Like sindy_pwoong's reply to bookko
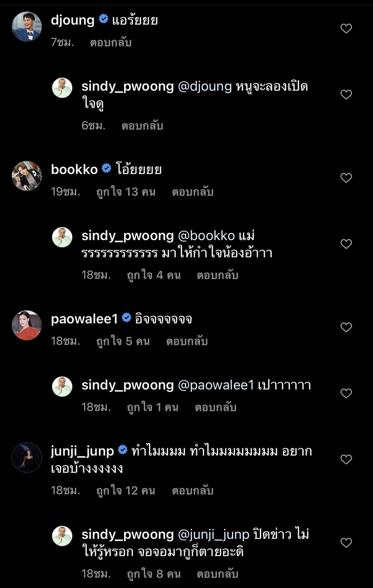This screenshot has height=588, width=373. [x=346, y=244]
